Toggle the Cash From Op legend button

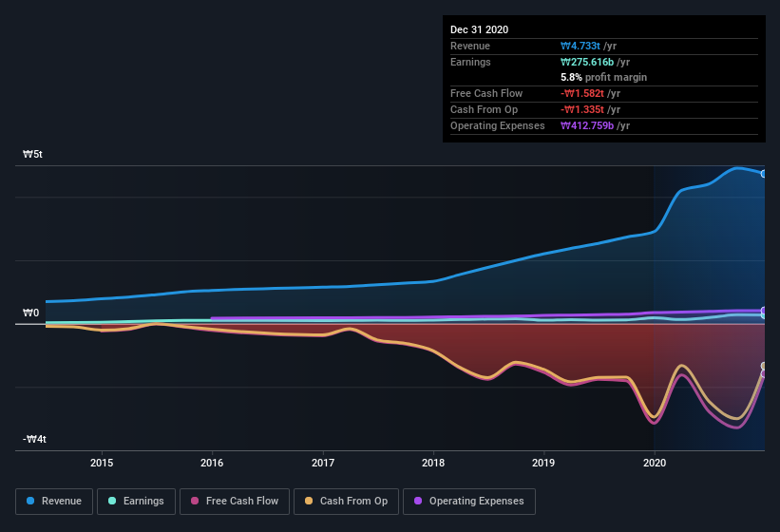click(x=346, y=502)
